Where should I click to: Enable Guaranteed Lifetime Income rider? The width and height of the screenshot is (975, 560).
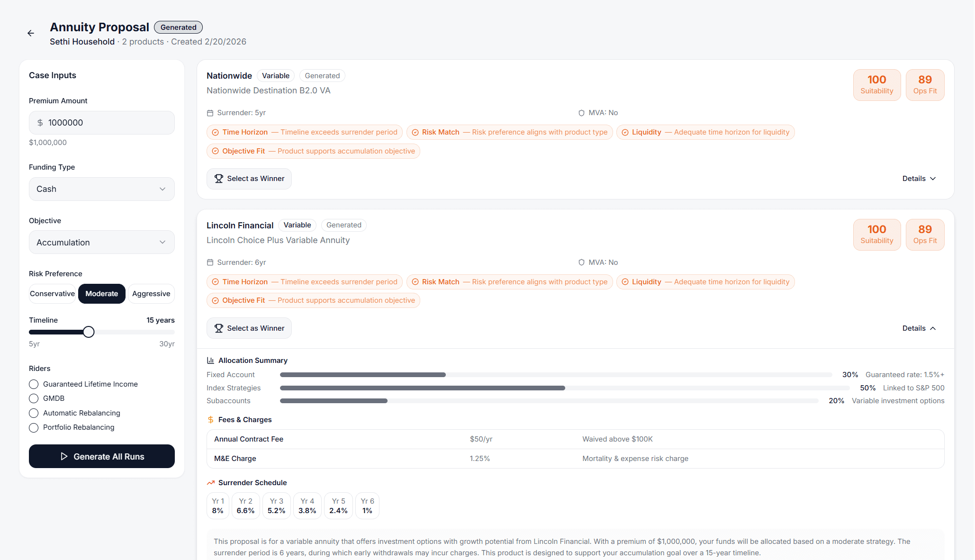(34, 384)
